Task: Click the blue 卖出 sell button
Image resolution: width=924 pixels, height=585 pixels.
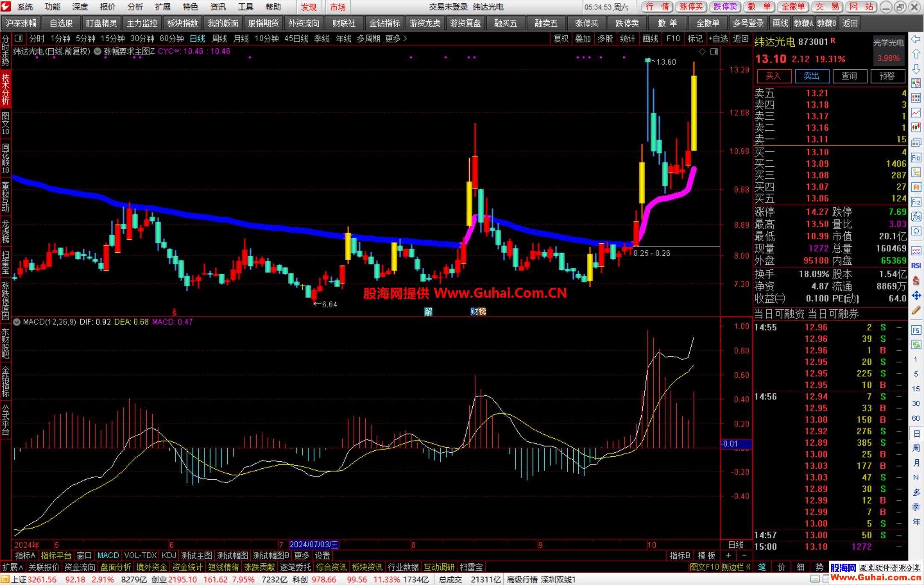Action: coord(811,76)
